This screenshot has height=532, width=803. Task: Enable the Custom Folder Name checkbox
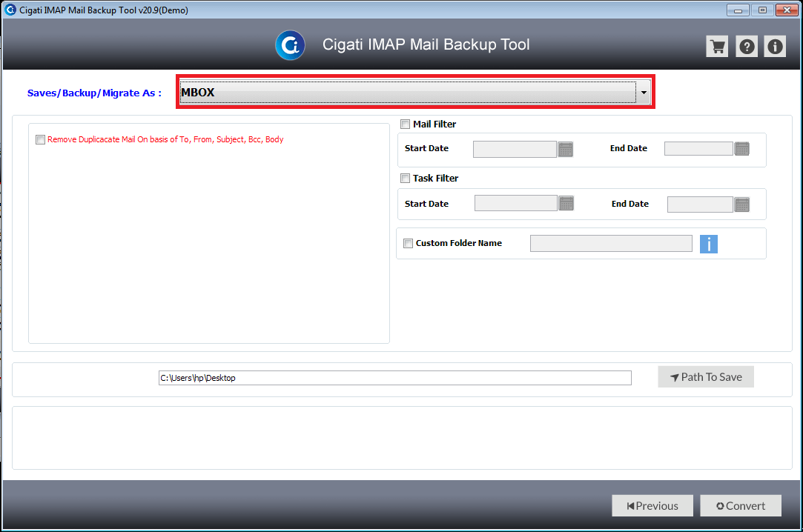click(408, 243)
